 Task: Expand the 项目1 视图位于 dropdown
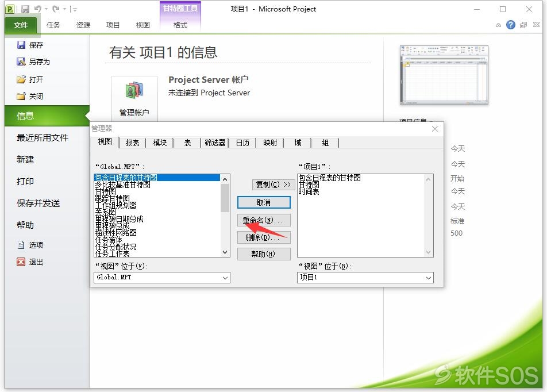coord(429,278)
